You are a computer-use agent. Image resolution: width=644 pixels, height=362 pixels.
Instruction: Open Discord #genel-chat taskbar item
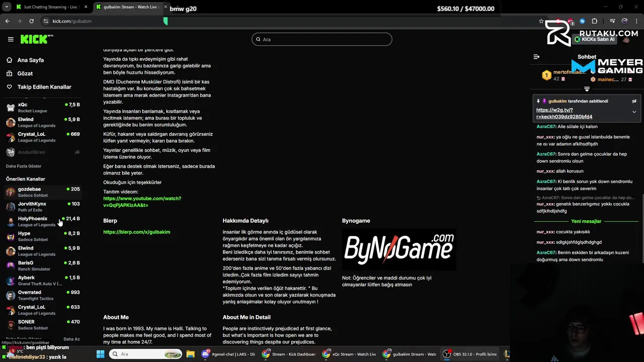(228, 354)
